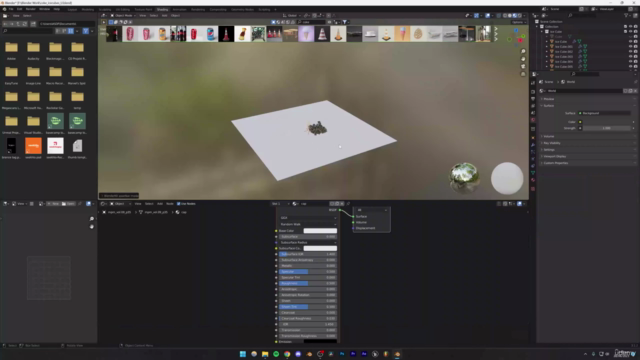The width and height of the screenshot is (640, 360).
Task: Select thumbnail display mode icon in file browser
Action: 71,31
